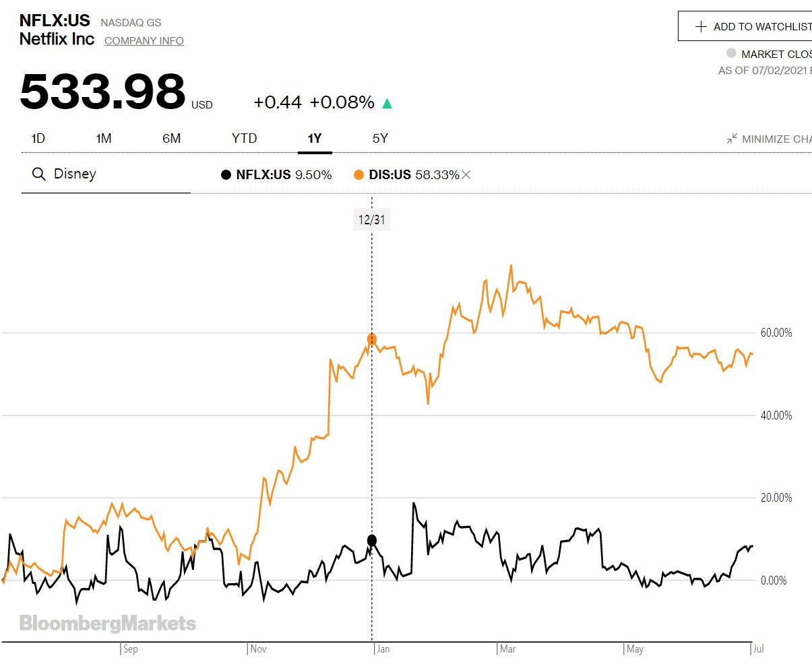Click the Netflix Inc company name
Viewport: 812px width, 664px height.
tap(57, 39)
